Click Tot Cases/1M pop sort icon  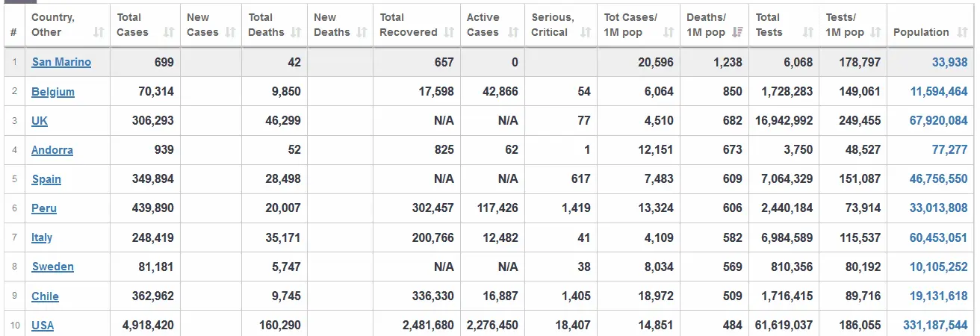669,32
